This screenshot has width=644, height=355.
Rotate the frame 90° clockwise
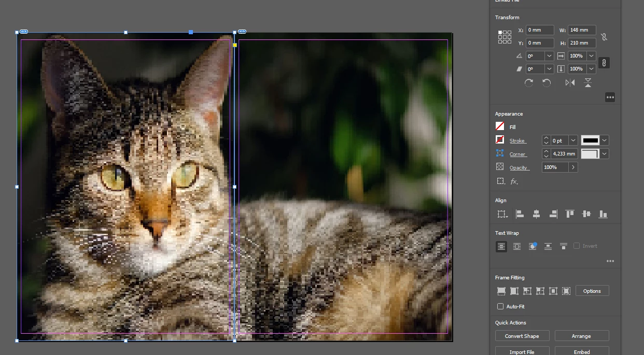coord(529,82)
